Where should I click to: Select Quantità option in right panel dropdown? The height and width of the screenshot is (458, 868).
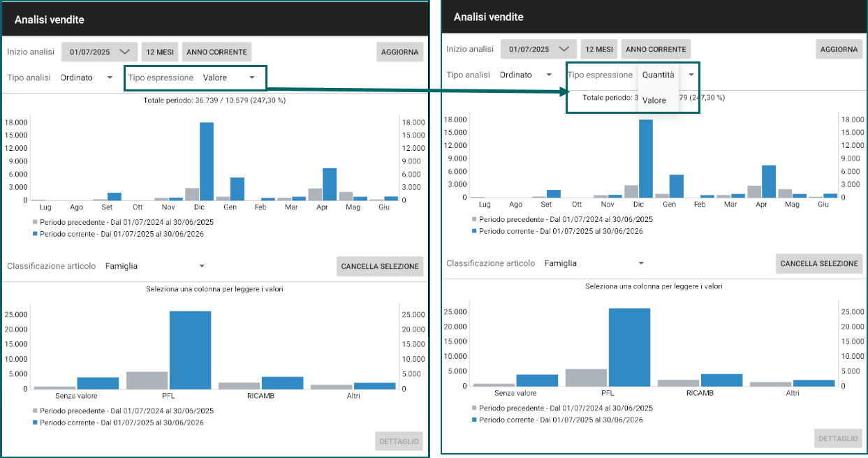[659, 75]
